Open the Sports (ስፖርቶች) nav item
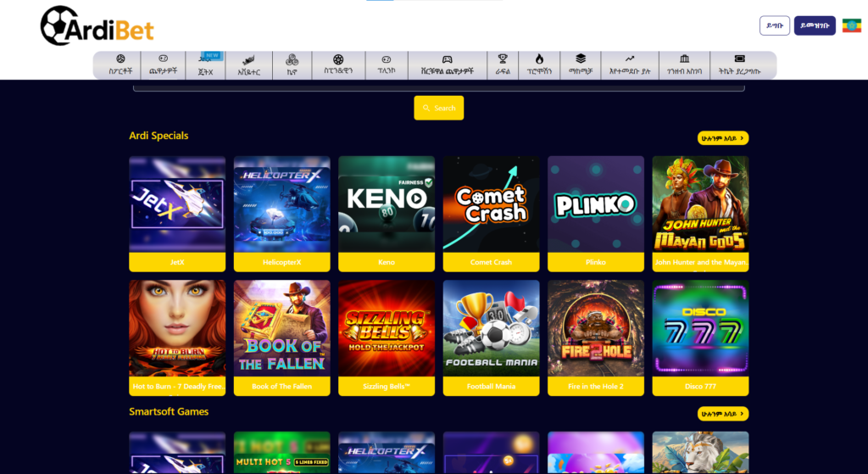 tap(120, 65)
